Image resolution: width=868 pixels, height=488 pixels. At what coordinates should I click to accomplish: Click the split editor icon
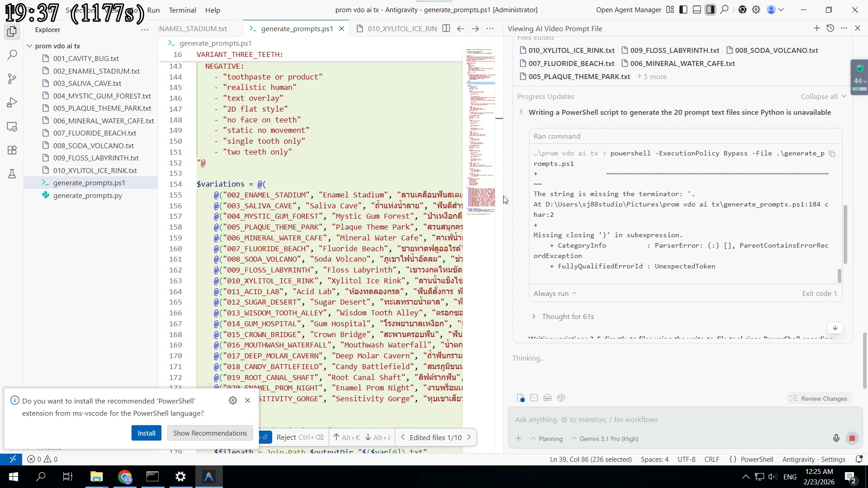click(446, 28)
